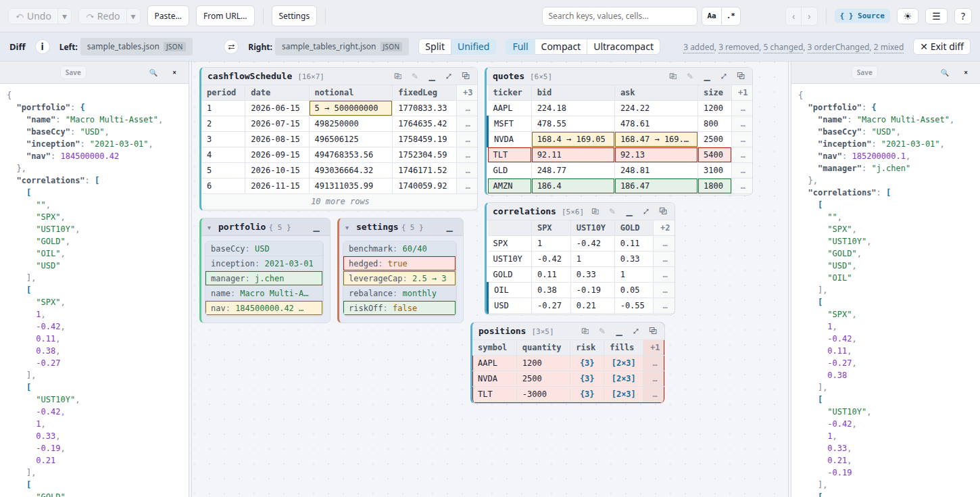The image size is (980, 497).
Task: Click the overlapping-squares icon on the correlations card
Action: coord(663,212)
